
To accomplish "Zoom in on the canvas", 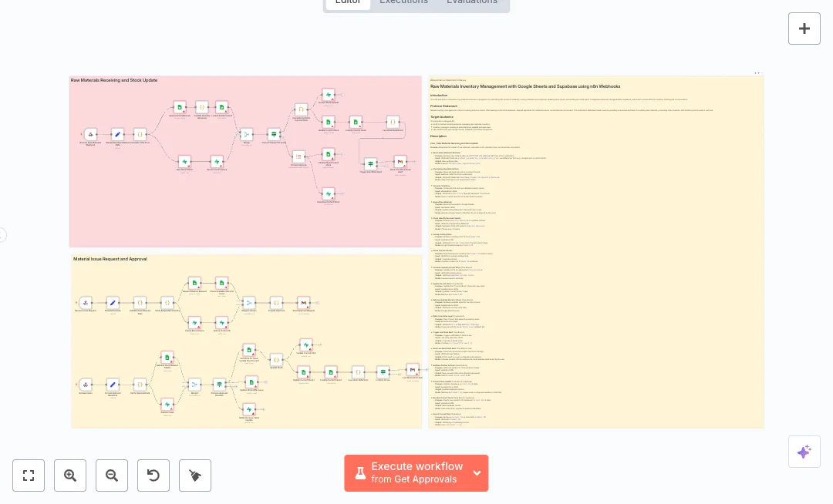I will click(70, 475).
